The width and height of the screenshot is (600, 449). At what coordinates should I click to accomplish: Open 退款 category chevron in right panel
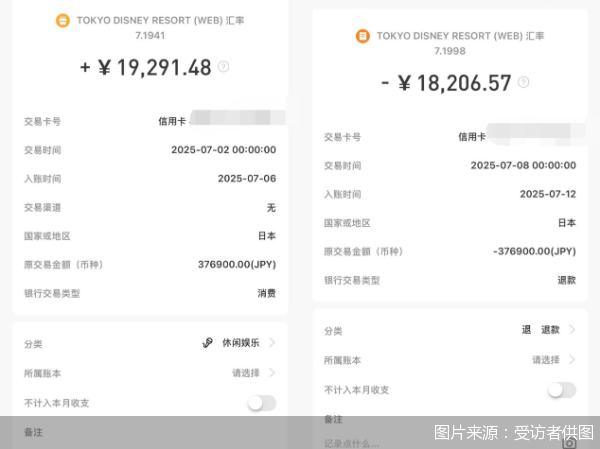[x=572, y=330]
